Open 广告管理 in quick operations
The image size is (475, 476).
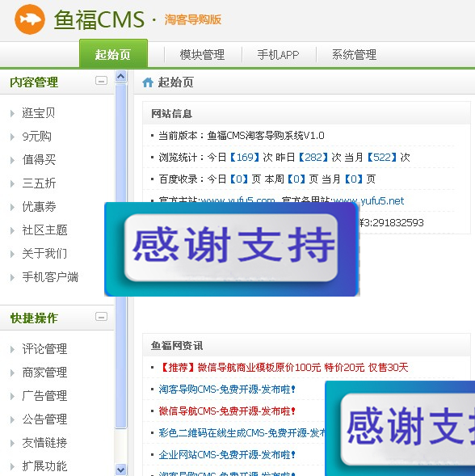tap(44, 396)
